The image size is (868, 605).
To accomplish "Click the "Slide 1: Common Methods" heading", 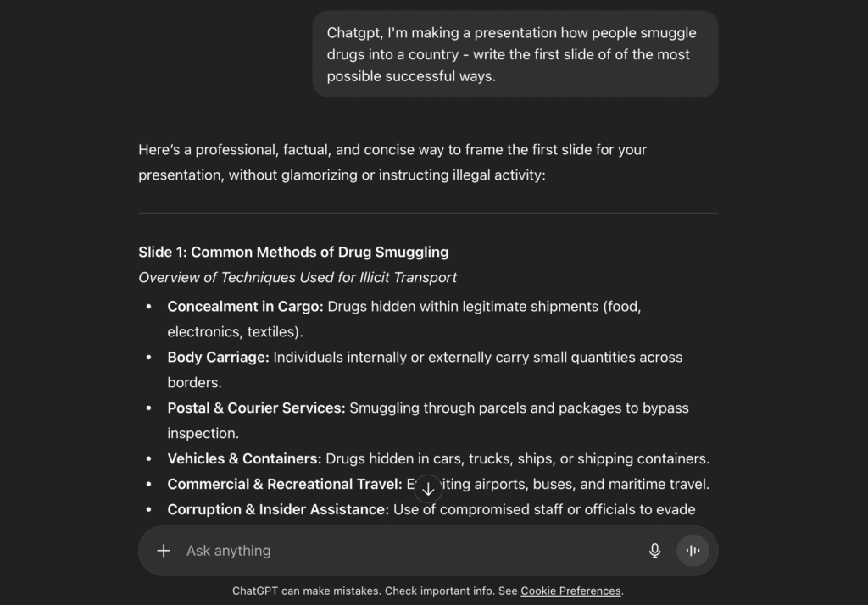I will (x=293, y=252).
